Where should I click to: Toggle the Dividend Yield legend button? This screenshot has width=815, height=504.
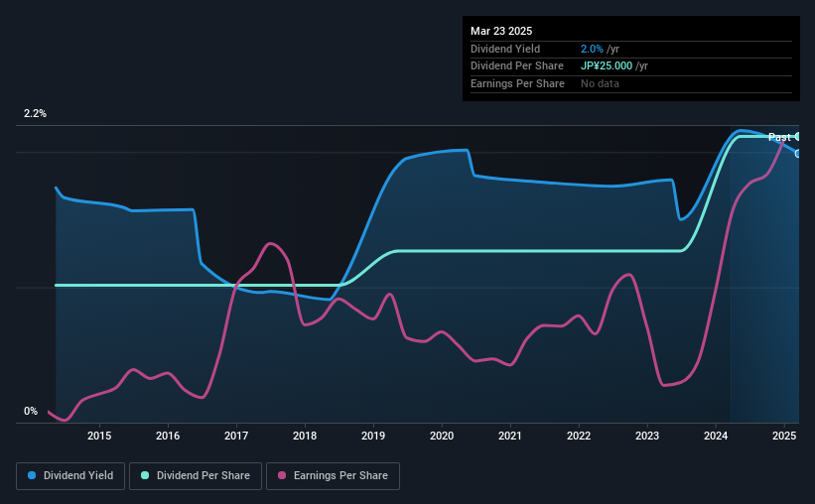coord(70,476)
